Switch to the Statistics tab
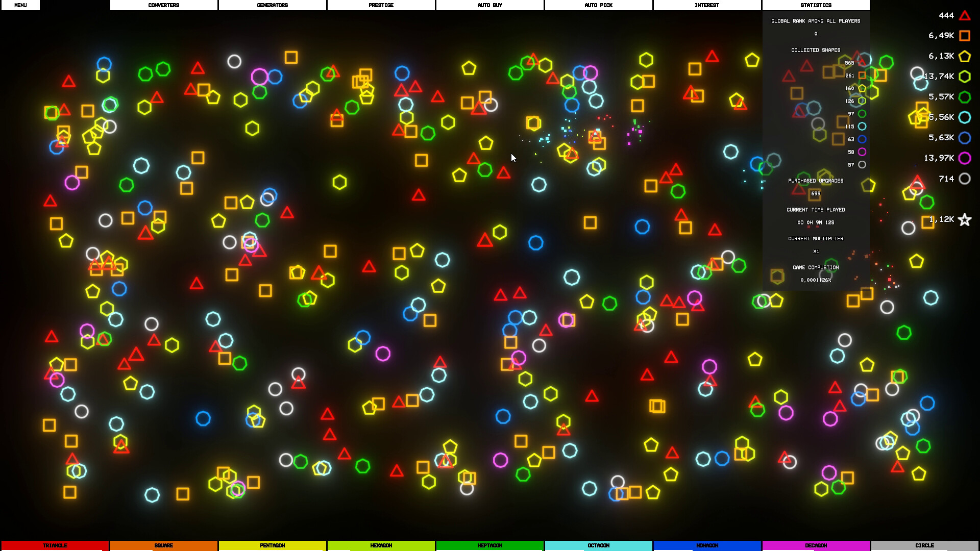980x551 pixels. (x=816, y=5)
